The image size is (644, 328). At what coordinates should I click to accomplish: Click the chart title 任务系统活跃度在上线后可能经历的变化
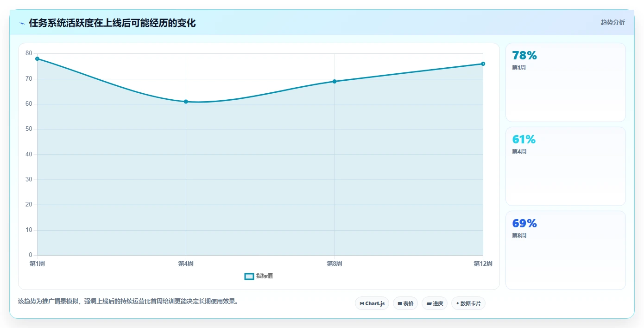112,23
